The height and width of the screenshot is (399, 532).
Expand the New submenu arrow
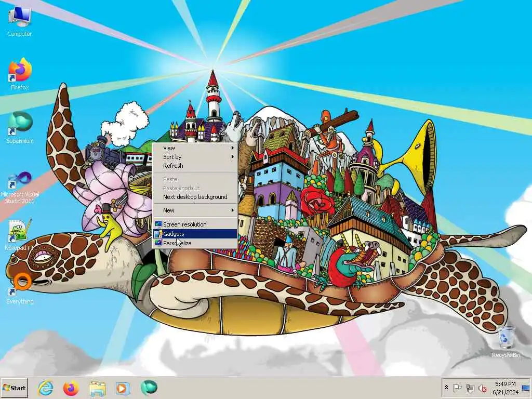tap(232, 210)
